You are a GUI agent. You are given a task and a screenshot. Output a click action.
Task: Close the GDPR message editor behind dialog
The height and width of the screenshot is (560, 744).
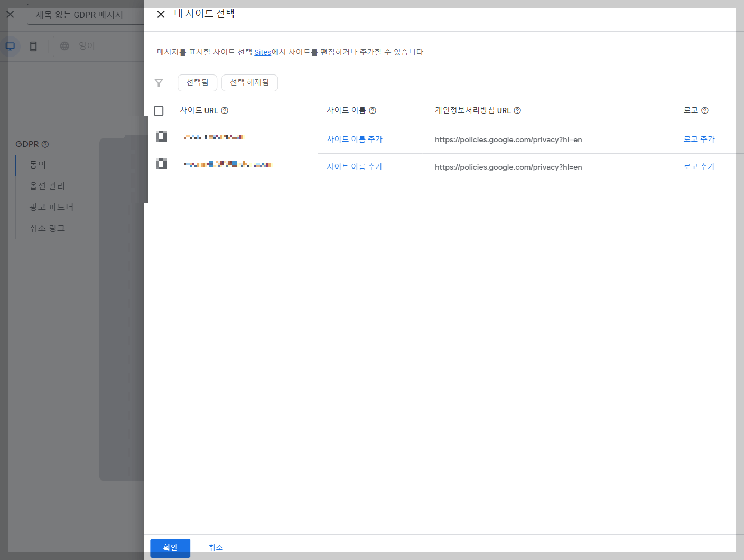[10, 14]
